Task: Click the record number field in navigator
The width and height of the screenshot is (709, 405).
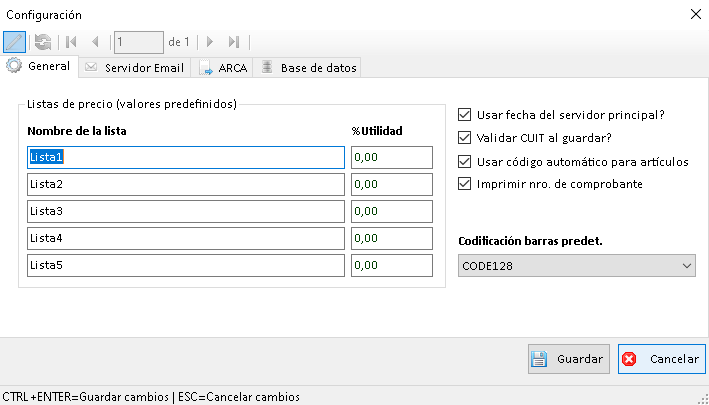Action: tap(138, 42)
